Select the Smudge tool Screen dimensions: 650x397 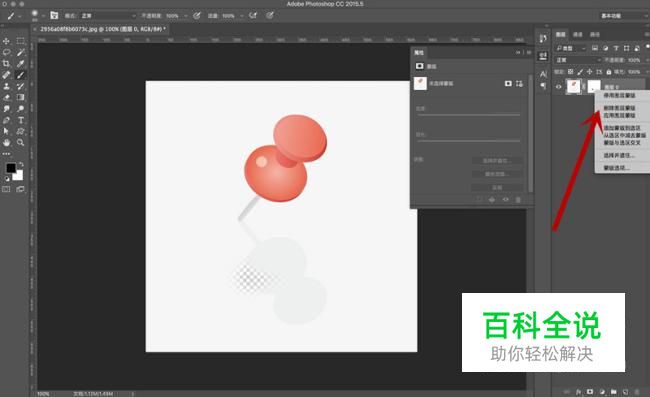click(6, 109)
